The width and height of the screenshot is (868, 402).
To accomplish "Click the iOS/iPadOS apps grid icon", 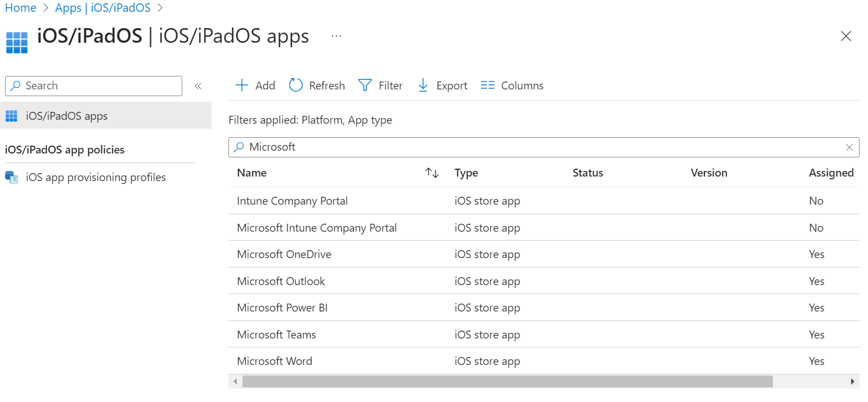I will pyautogui.click(x=11, y=115).
